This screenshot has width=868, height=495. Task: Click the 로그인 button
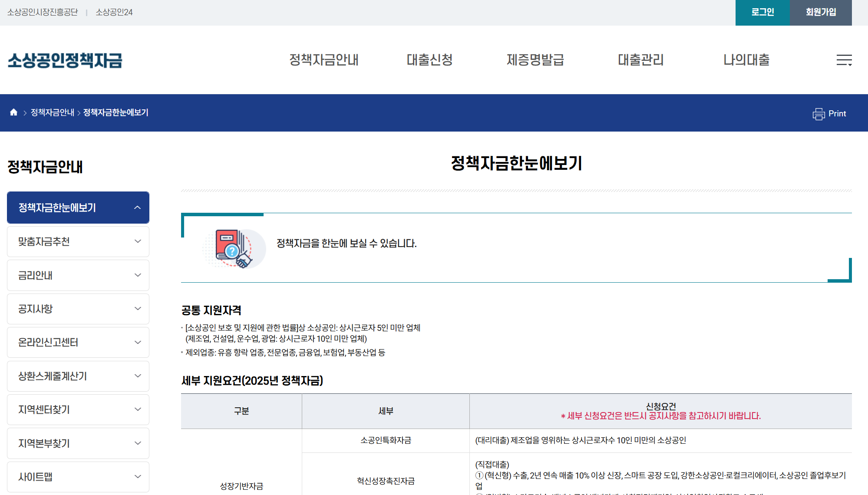762,13
